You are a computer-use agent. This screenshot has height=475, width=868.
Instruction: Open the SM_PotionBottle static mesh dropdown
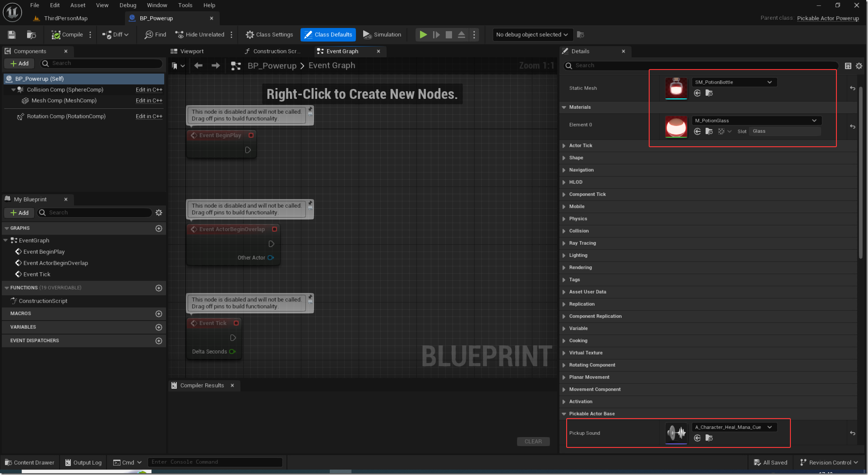tap(734, 82)
